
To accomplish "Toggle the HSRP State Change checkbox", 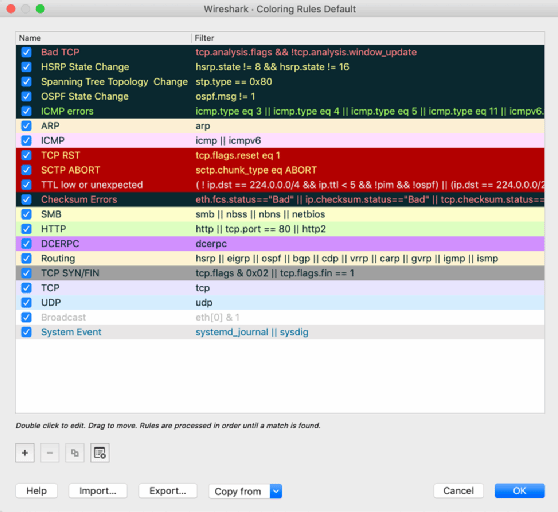I will pyautogui.click(x=26, y=67).
